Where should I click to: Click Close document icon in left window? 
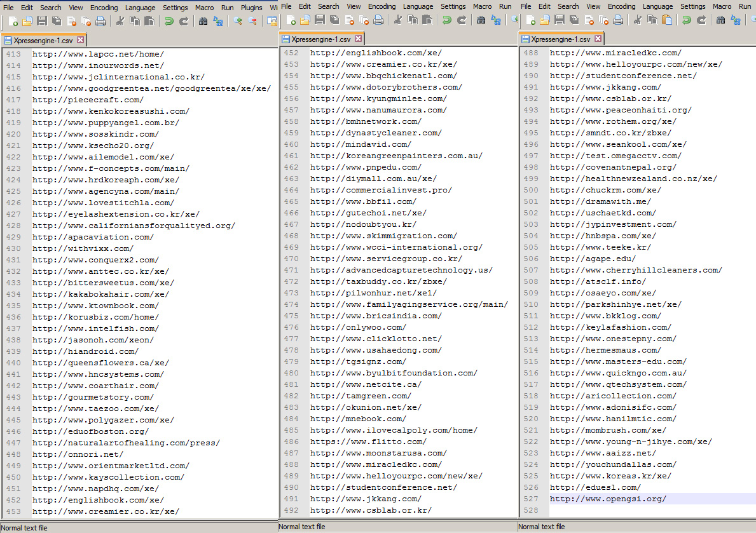72,21
